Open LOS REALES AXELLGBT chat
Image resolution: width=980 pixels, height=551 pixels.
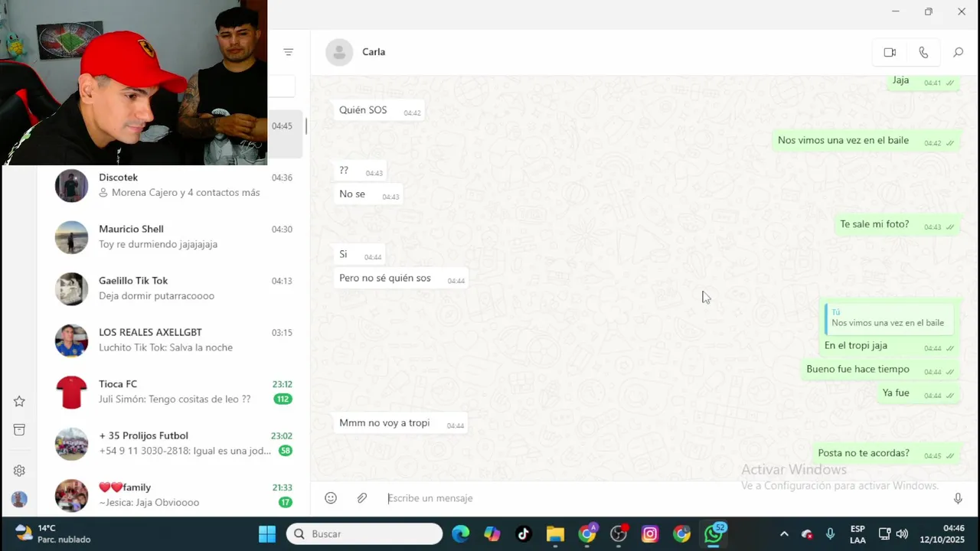point(173,340)
